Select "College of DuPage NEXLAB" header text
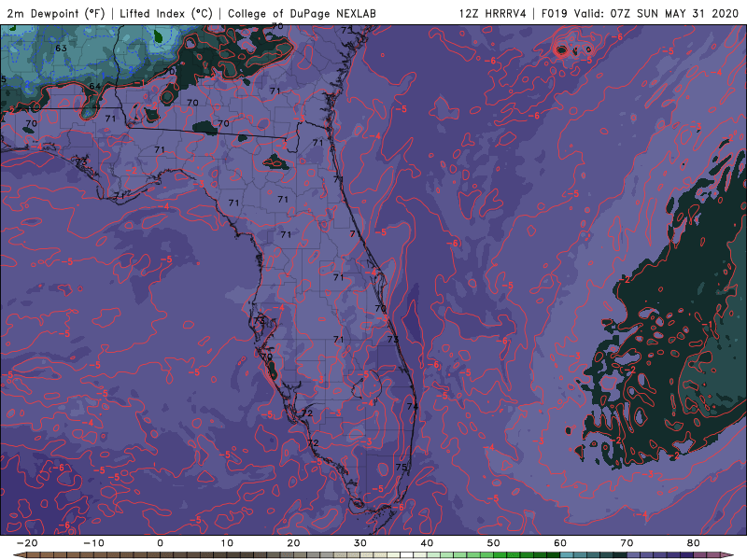Viewport: 747px width, 560px height. [x=302, y=13]
